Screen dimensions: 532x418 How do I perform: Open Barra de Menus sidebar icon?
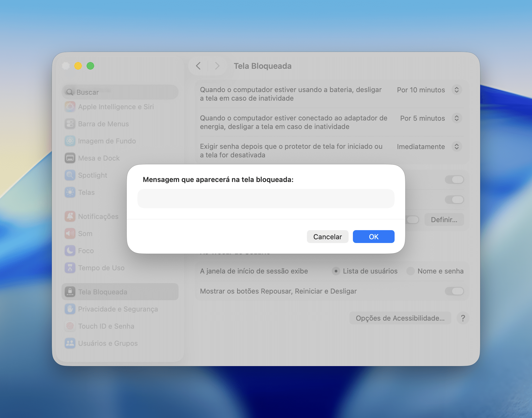click(70, 124)
